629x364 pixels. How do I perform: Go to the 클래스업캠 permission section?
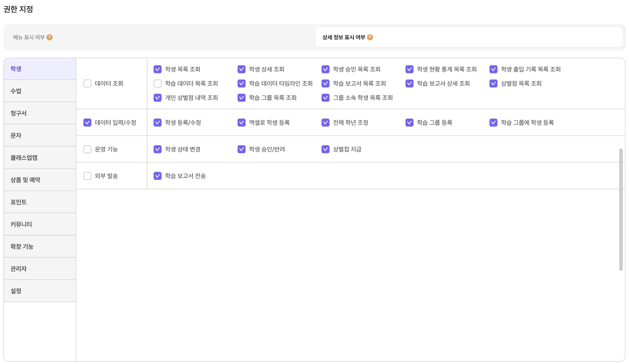click(40, 158)
